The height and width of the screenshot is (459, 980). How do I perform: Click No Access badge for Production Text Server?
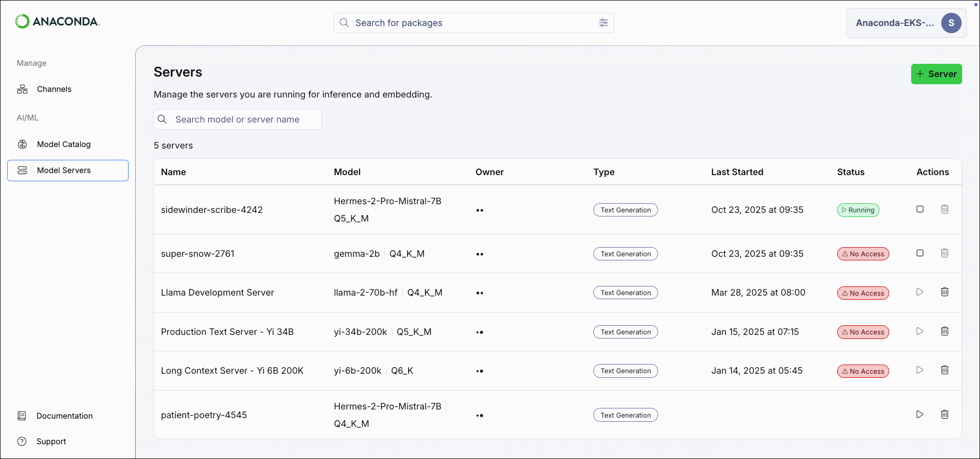click(x=863, y=332)
